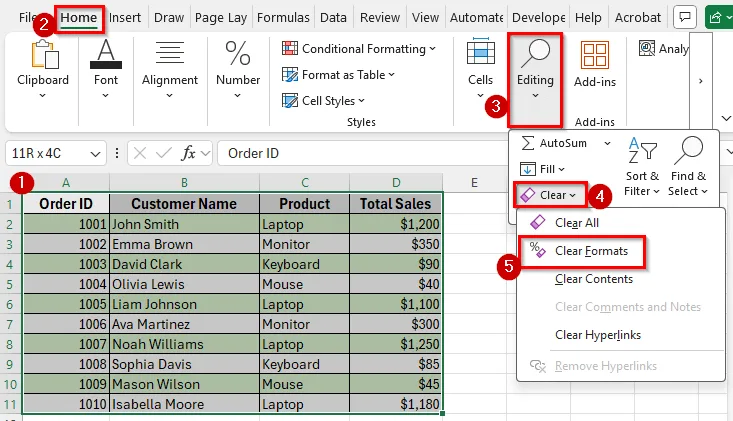Click the Isabella Moore cell

pos(184,404)
